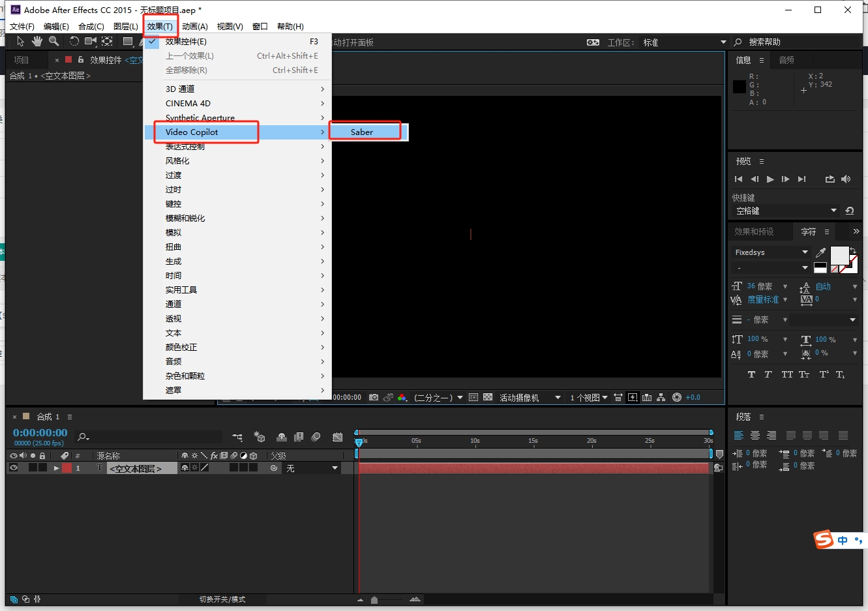Open the timeline frame blending icon

coord(299,437)
